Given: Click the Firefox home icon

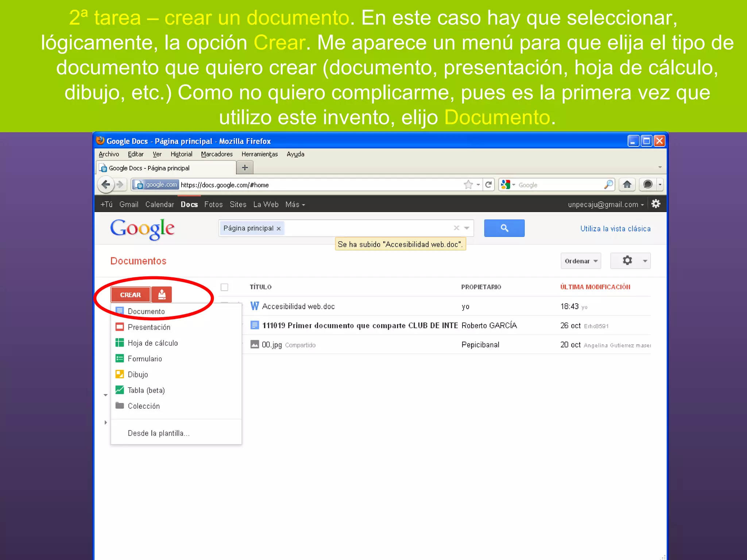Looking at the screenshot, I should pyautogui.click(x=627, y=184).
